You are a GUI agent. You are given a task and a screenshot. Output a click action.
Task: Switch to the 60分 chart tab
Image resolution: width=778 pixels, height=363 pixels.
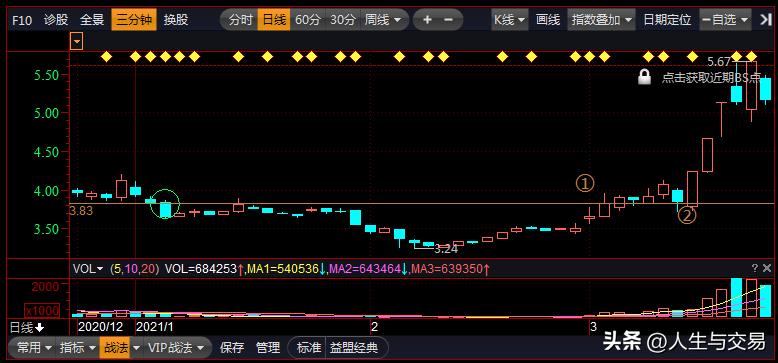click(x=308, y=20)
